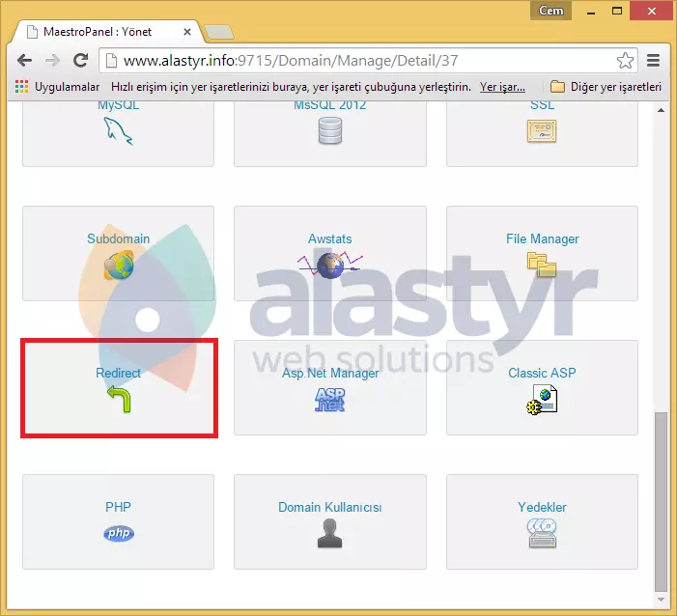Click the vertical scrollbar thumb

pos(661,502)
